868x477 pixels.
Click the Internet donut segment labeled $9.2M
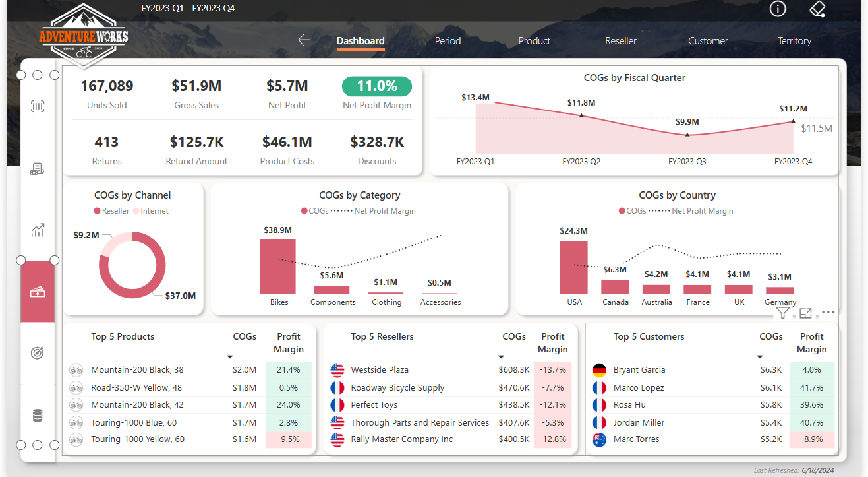pos(117,242)
